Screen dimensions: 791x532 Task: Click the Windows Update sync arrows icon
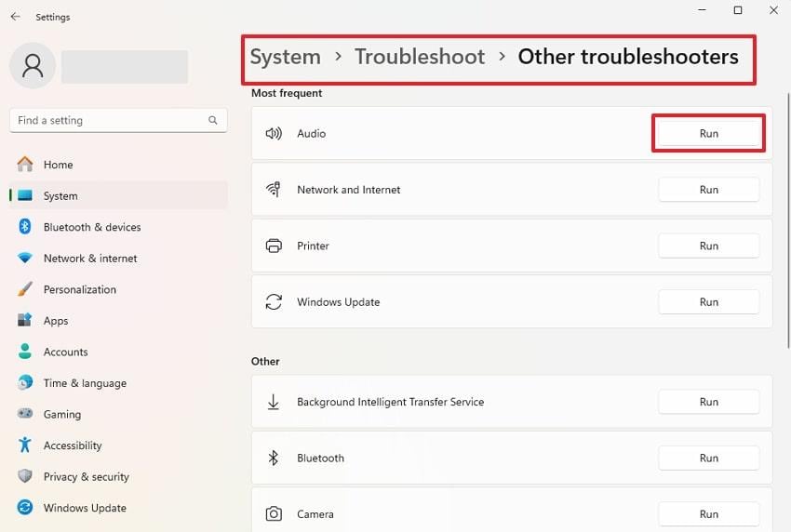tap(274, 302)
